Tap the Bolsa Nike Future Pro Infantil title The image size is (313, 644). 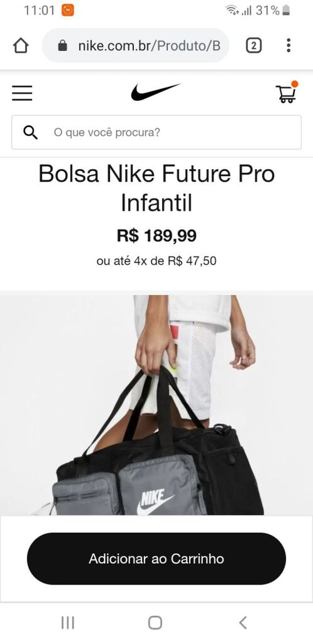[x=156, y=189]
